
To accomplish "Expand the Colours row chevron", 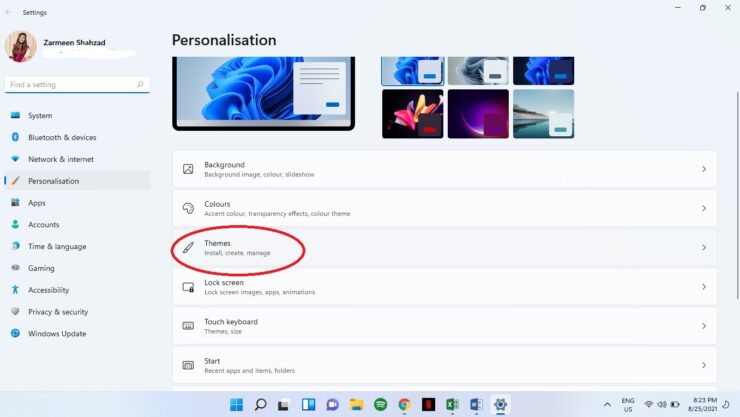I will tap(703, 208).
